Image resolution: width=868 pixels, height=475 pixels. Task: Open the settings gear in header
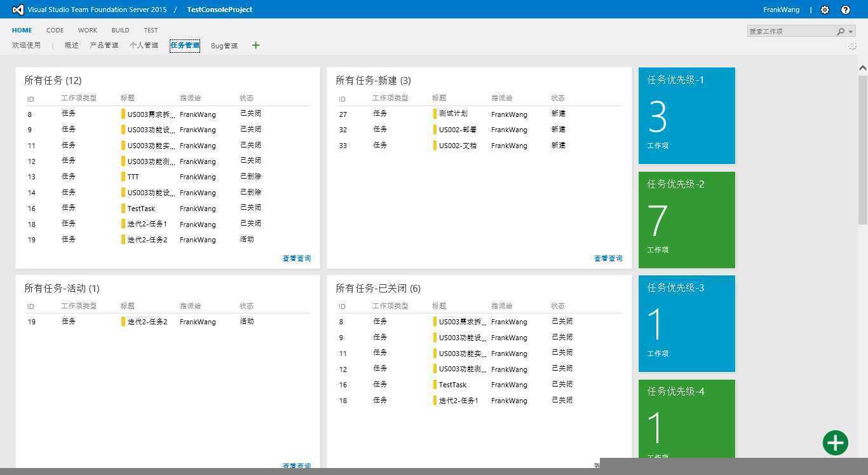(825, 10)
